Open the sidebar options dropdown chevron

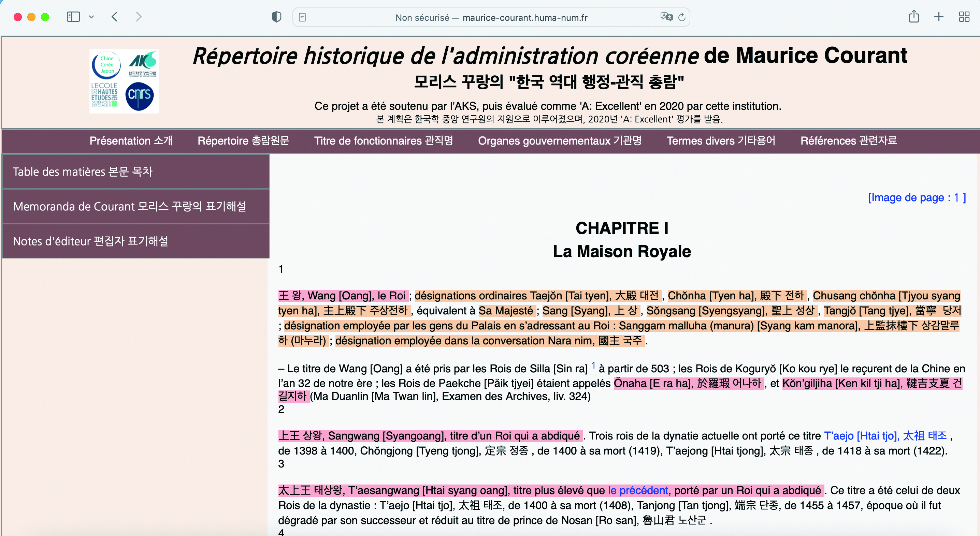pos(91,17)
